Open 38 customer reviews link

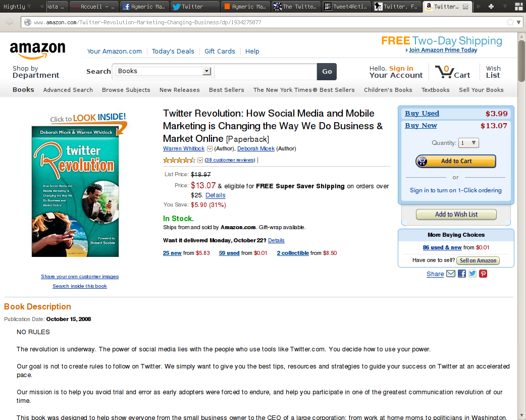[x=230, y=160]
